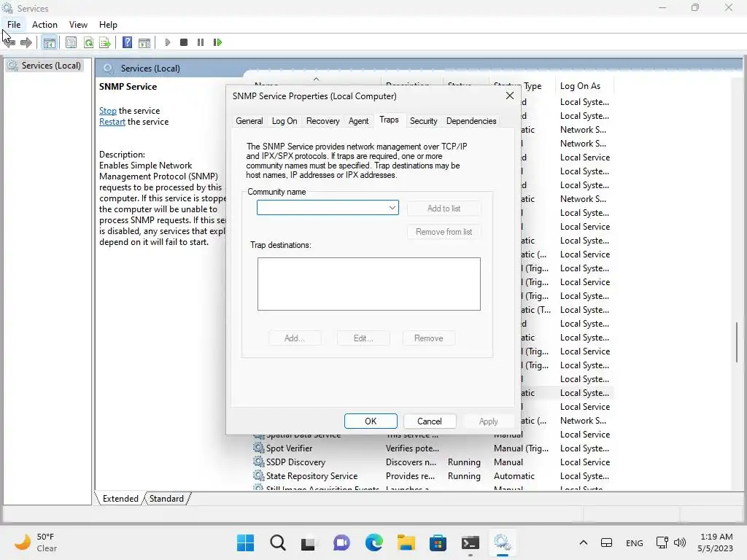Switch to the Extended view tab

(x=120, y=499)
